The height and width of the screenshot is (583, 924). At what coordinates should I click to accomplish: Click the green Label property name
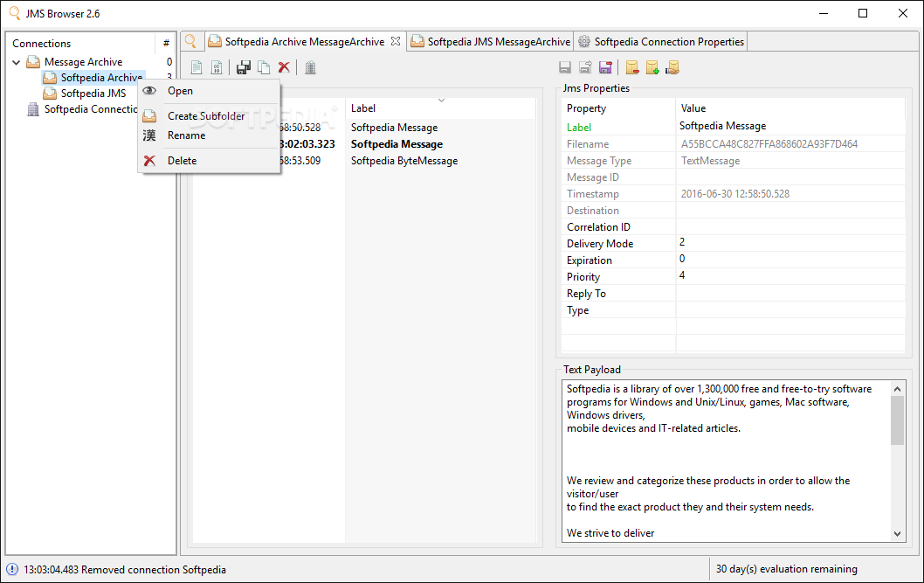coord(579,128)
